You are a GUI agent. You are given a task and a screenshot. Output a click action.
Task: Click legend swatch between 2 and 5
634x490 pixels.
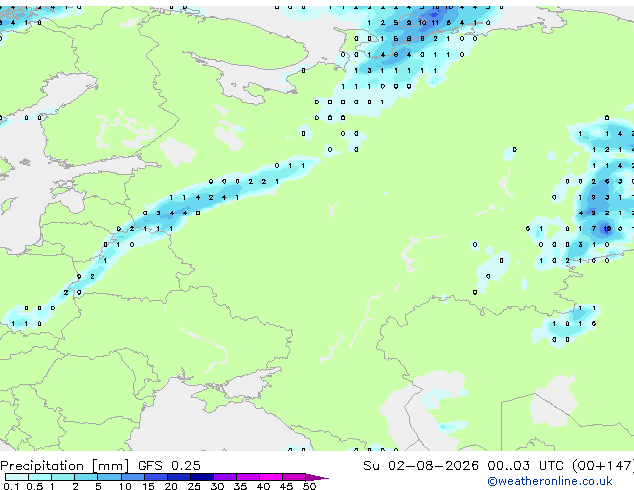tap(86, 477)
